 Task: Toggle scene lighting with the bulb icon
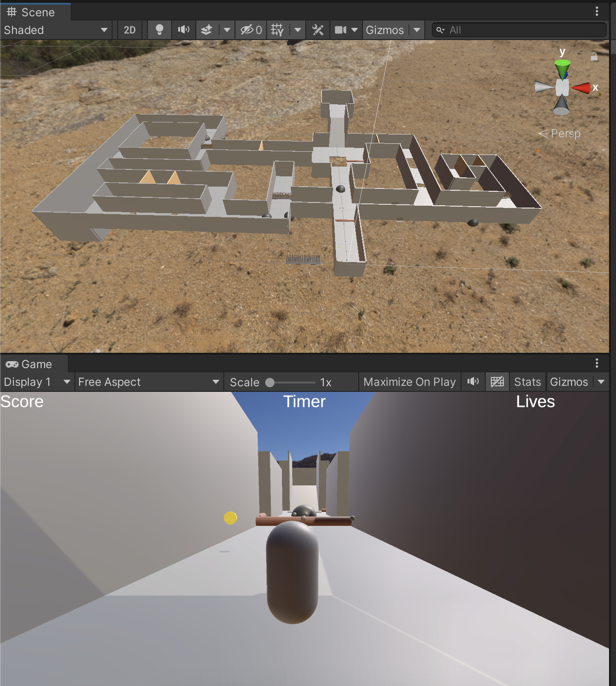(x=160, y=30)
